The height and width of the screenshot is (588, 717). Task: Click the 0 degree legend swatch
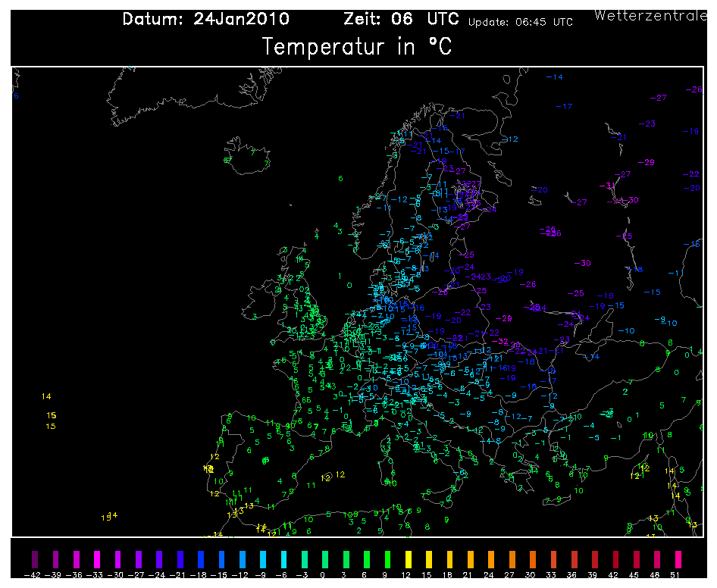tap(324, 559)
